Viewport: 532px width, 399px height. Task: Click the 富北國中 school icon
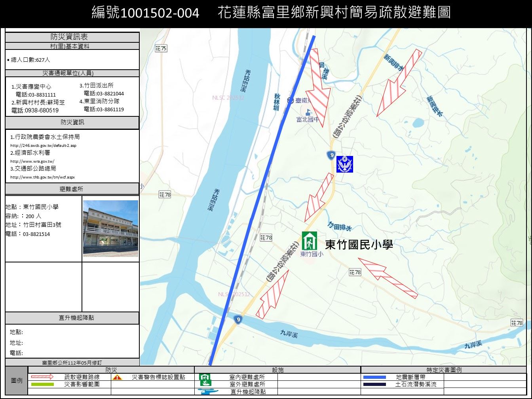(x=308, y=112)
